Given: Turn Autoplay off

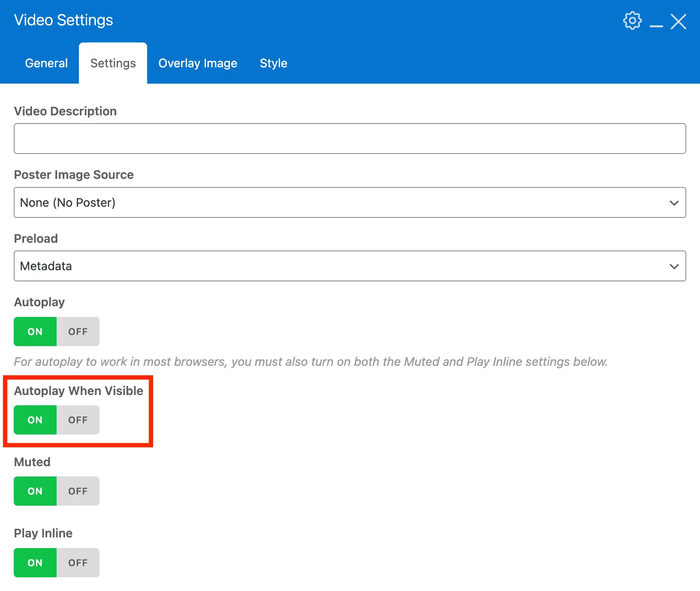Looking at the screenshot, I should [x=78, y=332].
